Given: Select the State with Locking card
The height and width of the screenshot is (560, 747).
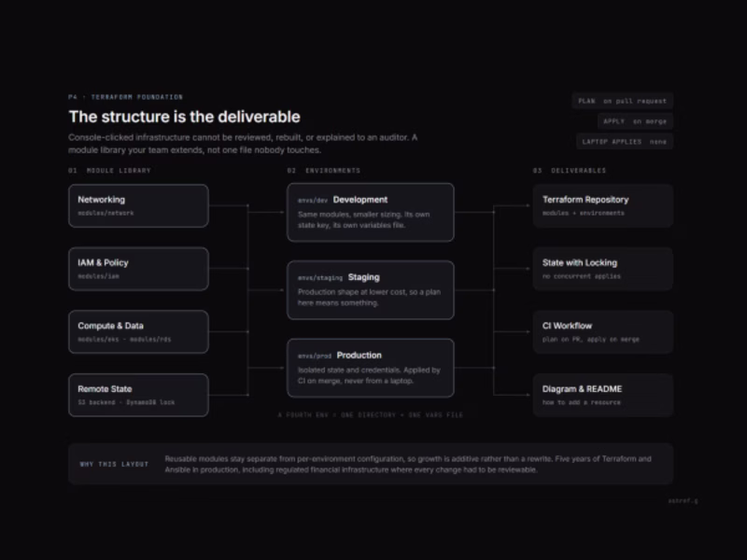Looking at the screenshot, I should 602,269.
